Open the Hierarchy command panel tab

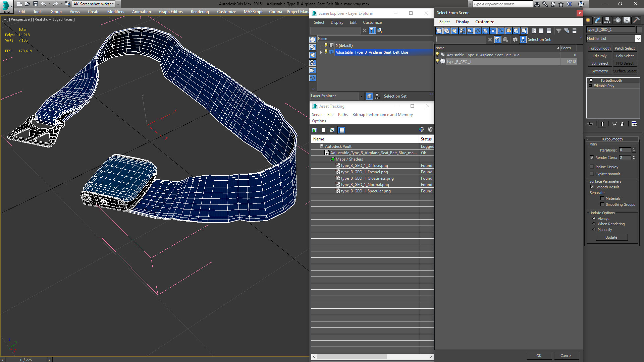tap(607, 20)
